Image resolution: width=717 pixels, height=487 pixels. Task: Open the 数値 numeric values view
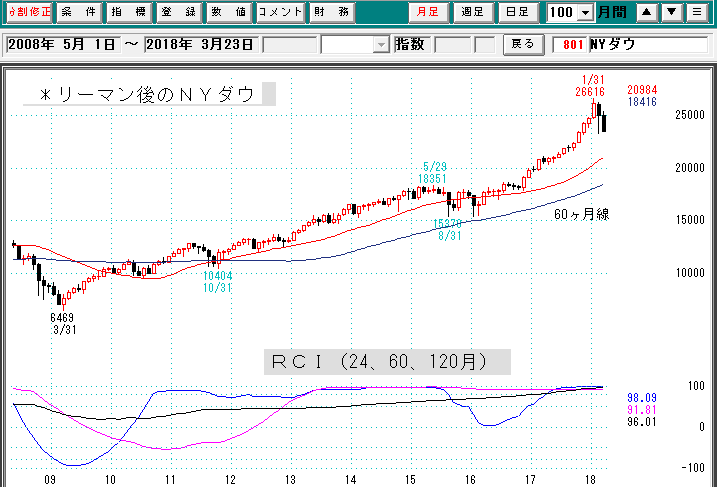click(227, 13)
